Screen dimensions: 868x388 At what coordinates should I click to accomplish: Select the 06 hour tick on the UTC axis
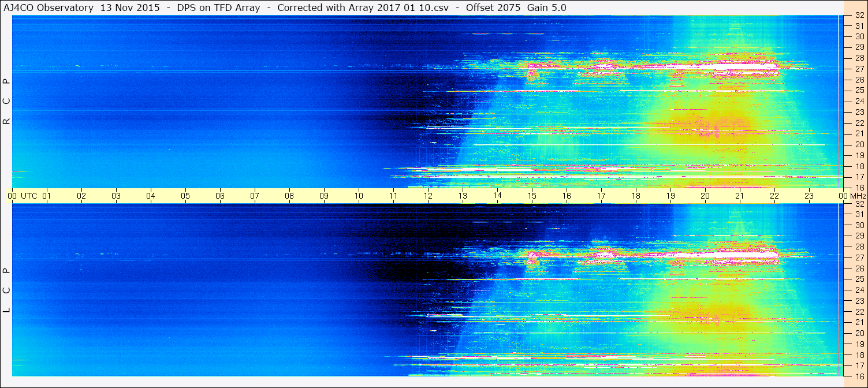point(220,196)
